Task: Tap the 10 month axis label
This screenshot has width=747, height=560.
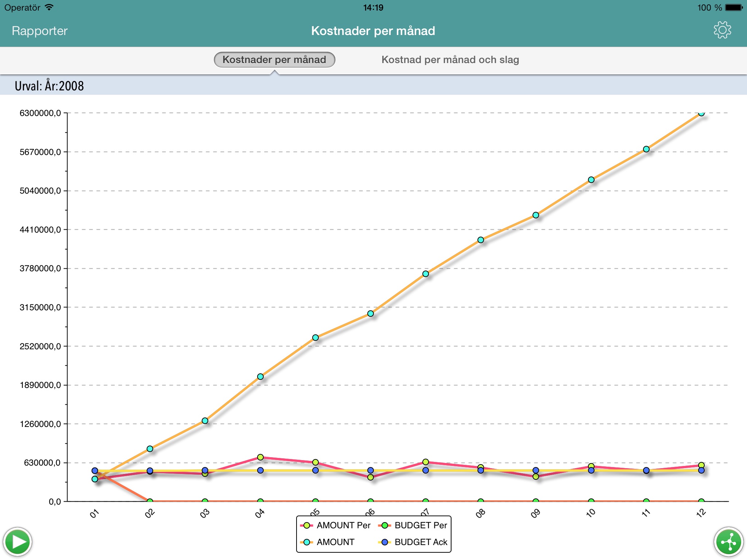Action: (591, 513)
